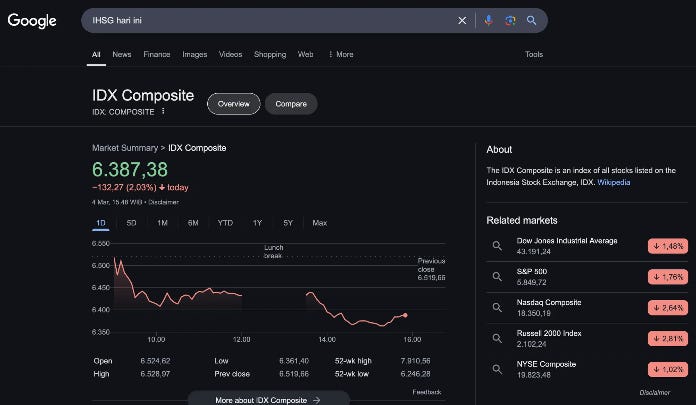
Task: Select the 6M chart range
Action: (x=193, y=223)
